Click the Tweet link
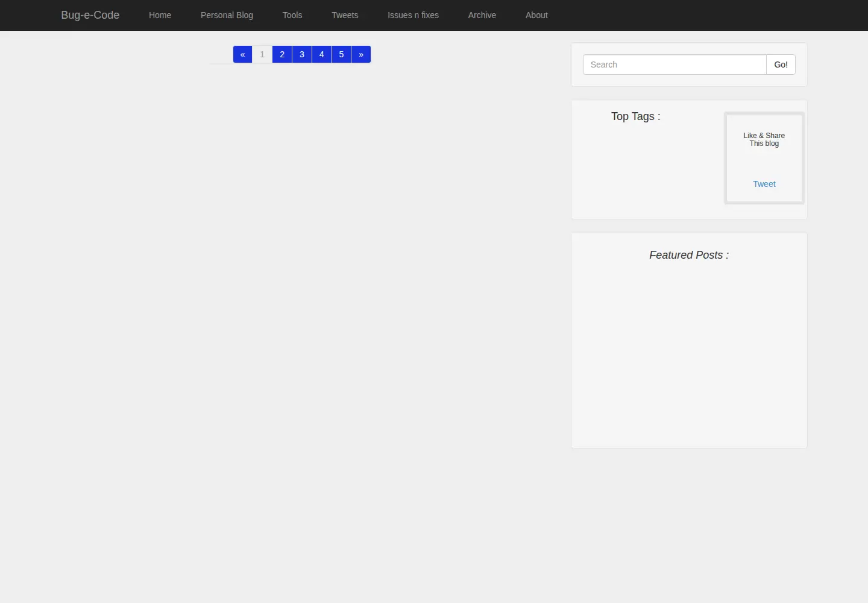 (x=764, y=184)
